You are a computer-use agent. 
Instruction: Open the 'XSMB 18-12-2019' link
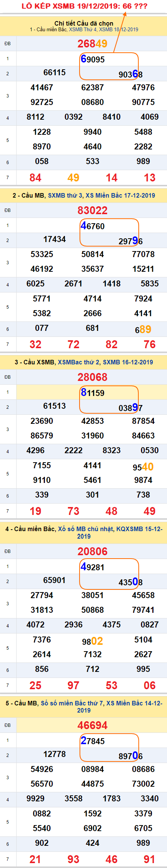point(119,29)
